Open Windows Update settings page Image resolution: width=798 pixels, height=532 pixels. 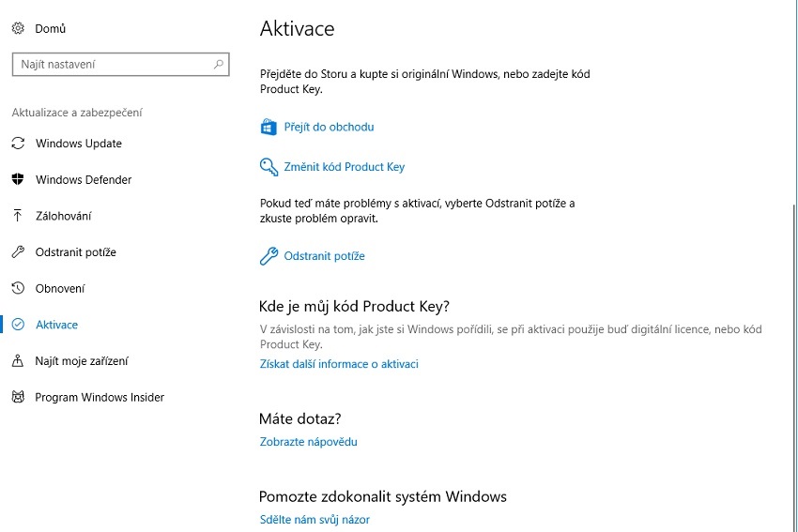coord(79,144)
